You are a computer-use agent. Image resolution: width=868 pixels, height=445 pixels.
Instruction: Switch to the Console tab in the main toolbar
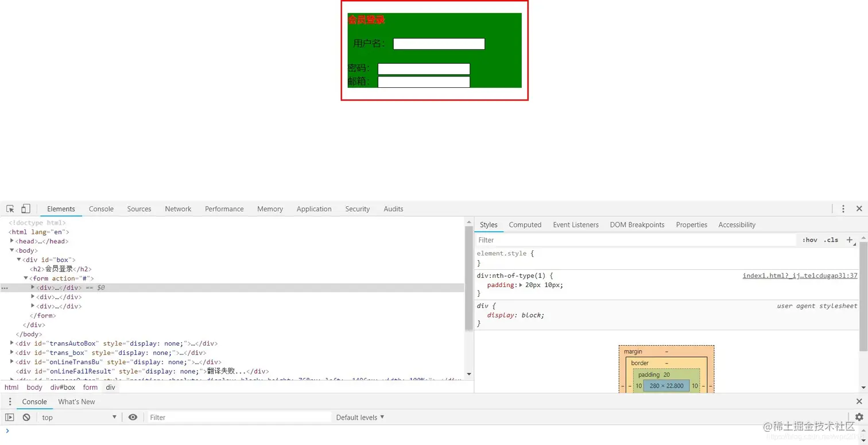click(101, 209)
